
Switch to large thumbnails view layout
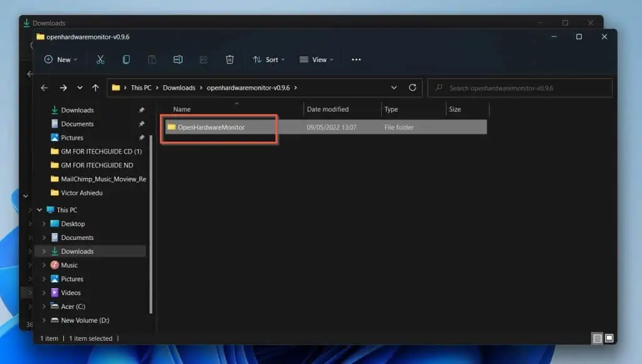tap(608, 338)
